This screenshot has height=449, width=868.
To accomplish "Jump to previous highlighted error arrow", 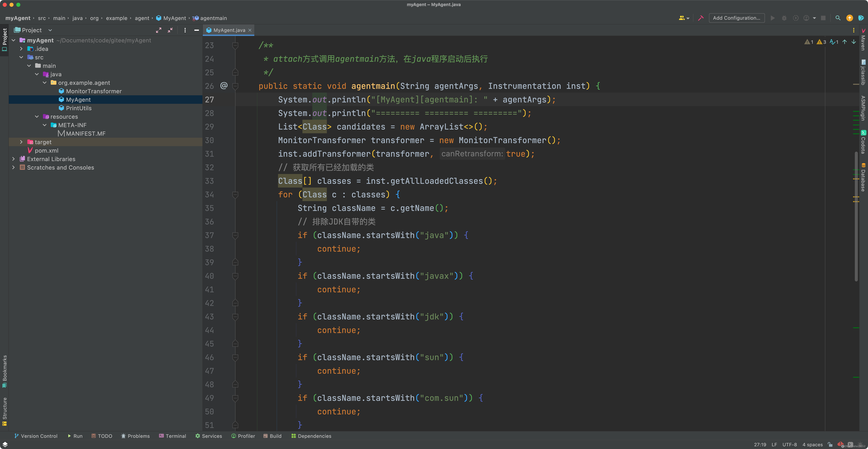I will [x=844, y=42].
